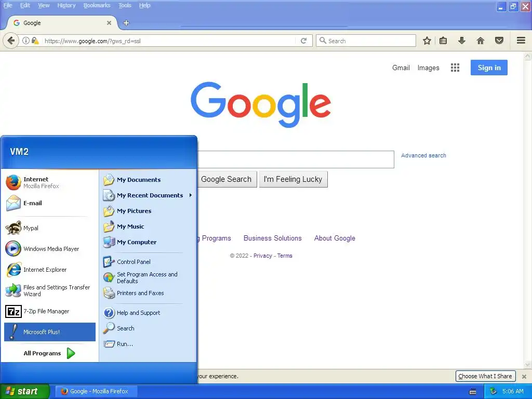Click the Google Search button
The height and width of the screenshot is (399, 532).
point(227,179)
